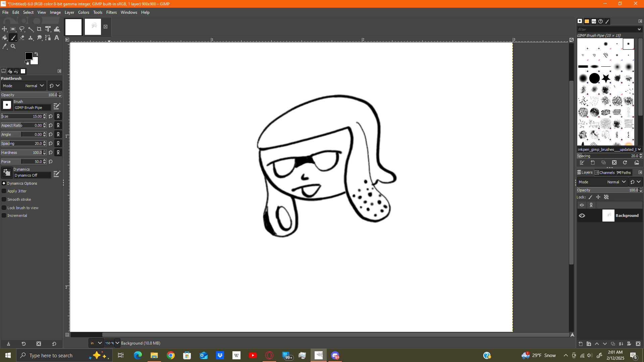Select the Clone stamp tool

point(31,38)
